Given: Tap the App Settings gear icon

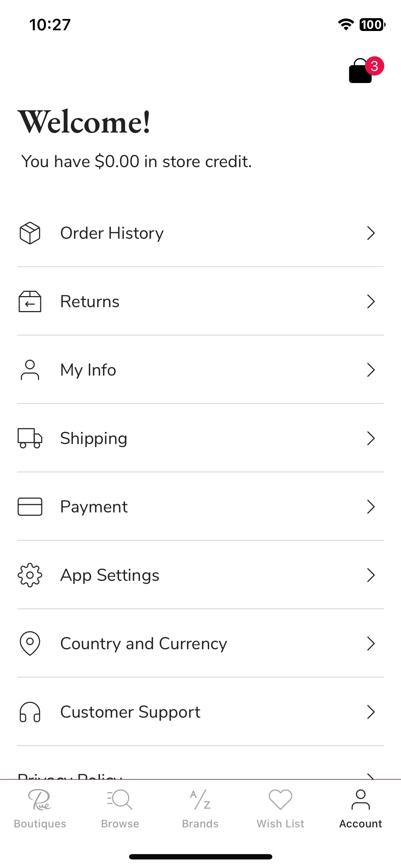Looking at the screenshot, I should [x=30, y=575].
